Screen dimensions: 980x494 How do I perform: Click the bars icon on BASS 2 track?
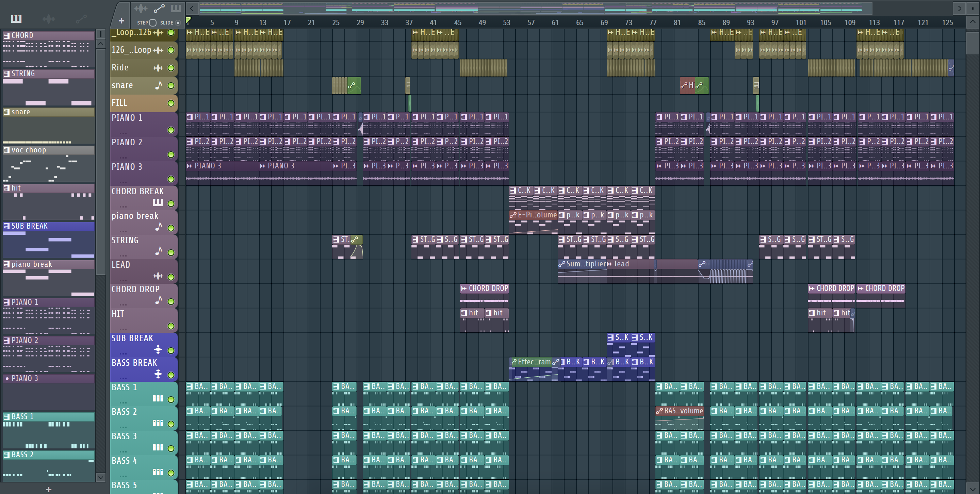(158, 423)
